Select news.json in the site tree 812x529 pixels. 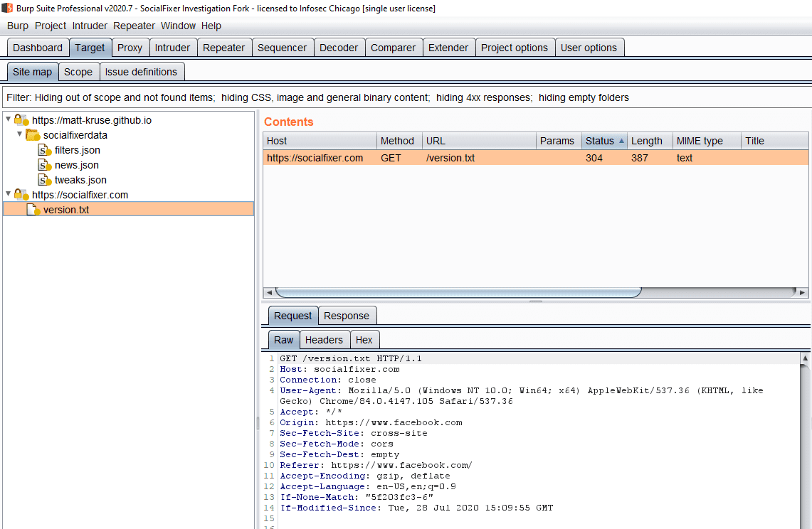(x=77, y=165)
